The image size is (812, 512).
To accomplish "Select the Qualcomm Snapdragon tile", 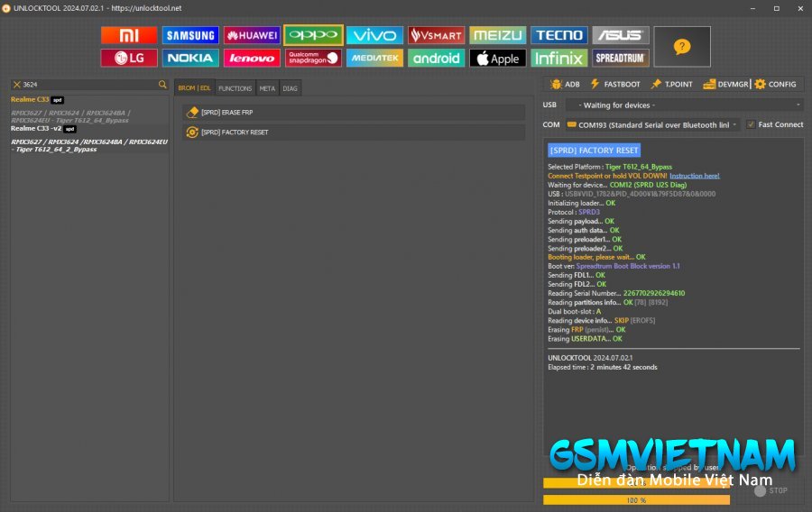I will (x=313, y=58).
